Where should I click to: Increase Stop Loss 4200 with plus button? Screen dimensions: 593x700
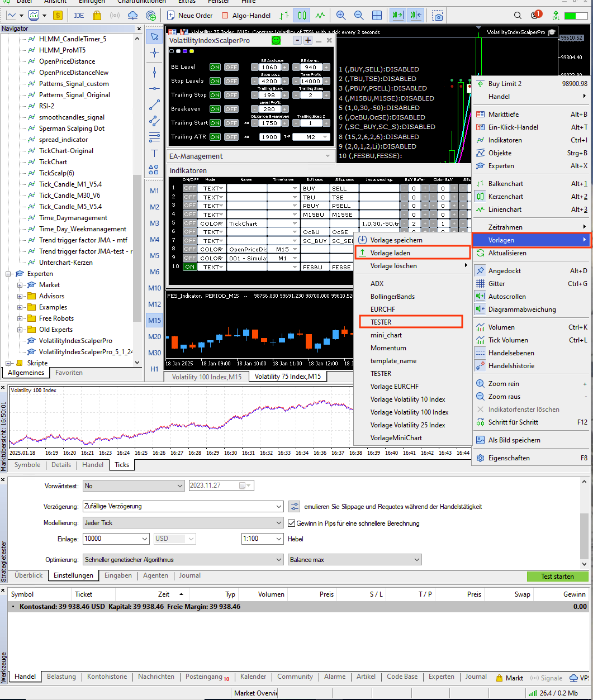click(285, 81)
